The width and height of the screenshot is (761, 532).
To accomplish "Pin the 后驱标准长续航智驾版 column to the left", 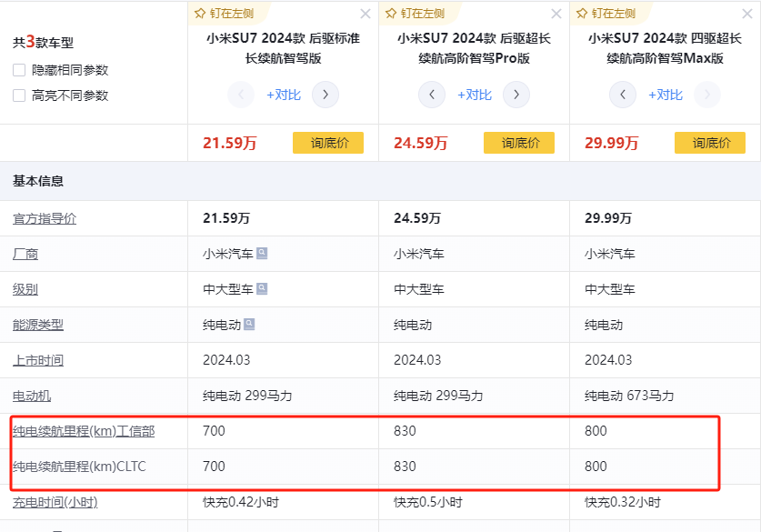I will coord(225,14).
